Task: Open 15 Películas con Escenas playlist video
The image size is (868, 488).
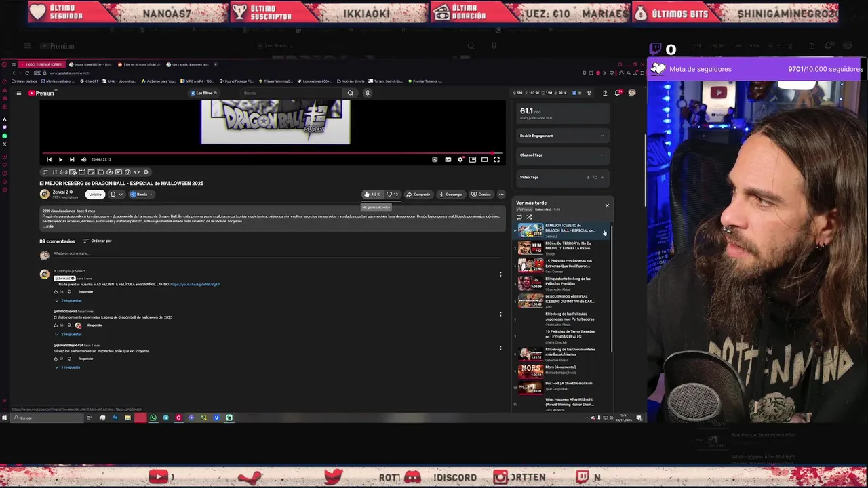Action: (561, 266)
